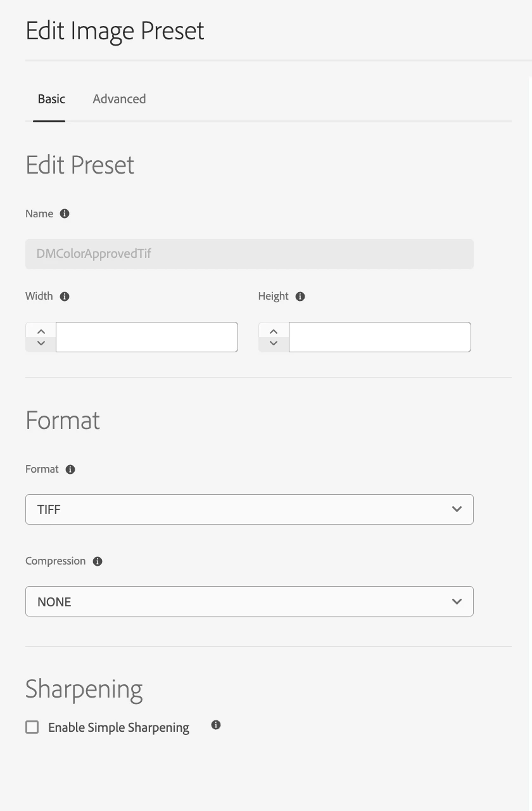Select the Basic tab
Image resolution: width=532 pixels, height=811 pixels.
point(51,99)
